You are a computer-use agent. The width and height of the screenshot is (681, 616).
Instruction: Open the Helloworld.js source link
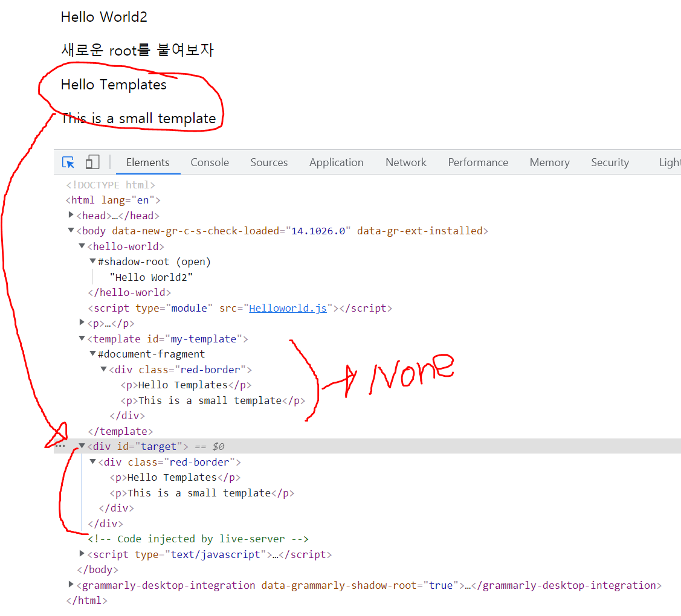(288, 308)
